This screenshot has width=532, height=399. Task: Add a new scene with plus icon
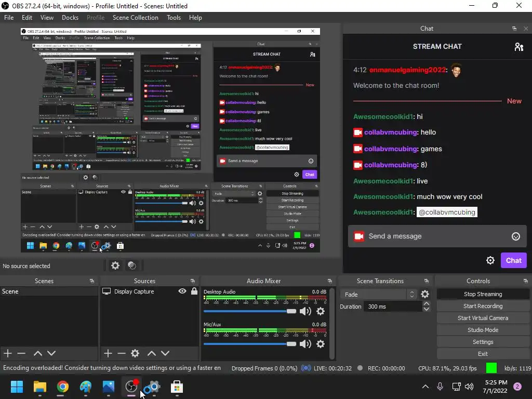[8, 353]
